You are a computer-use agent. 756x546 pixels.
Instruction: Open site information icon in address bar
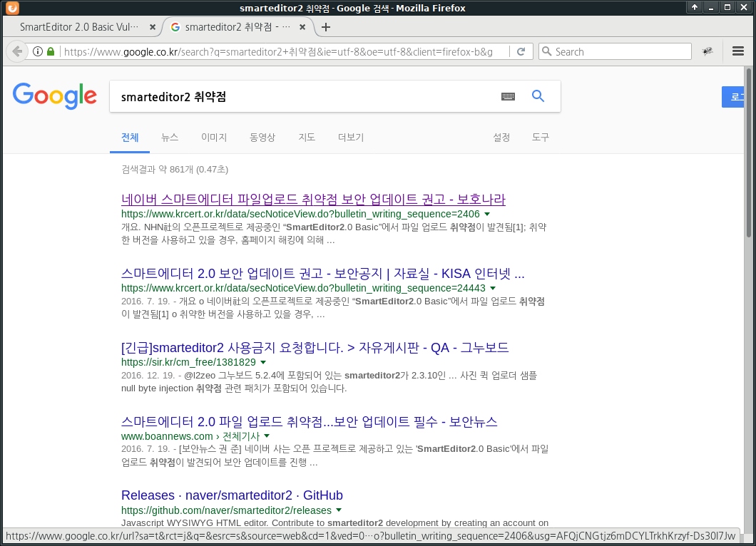[x=38, y=51]
